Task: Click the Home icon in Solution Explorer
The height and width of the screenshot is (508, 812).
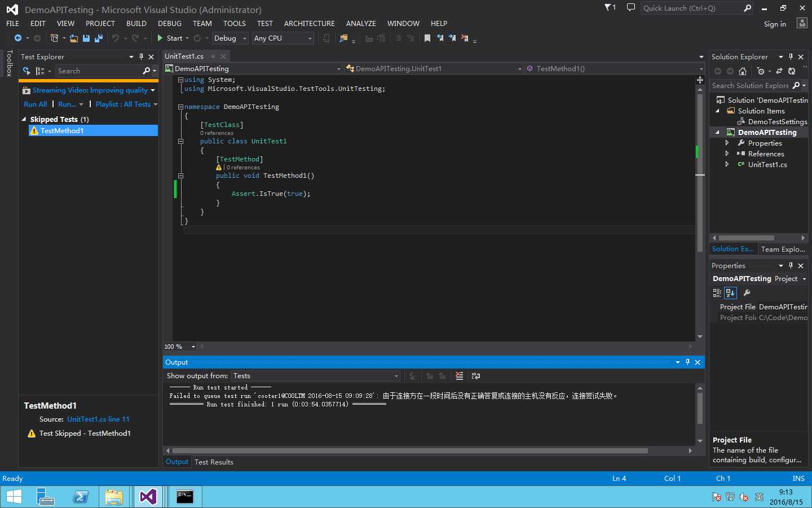Action: click(x=743, y=71)
